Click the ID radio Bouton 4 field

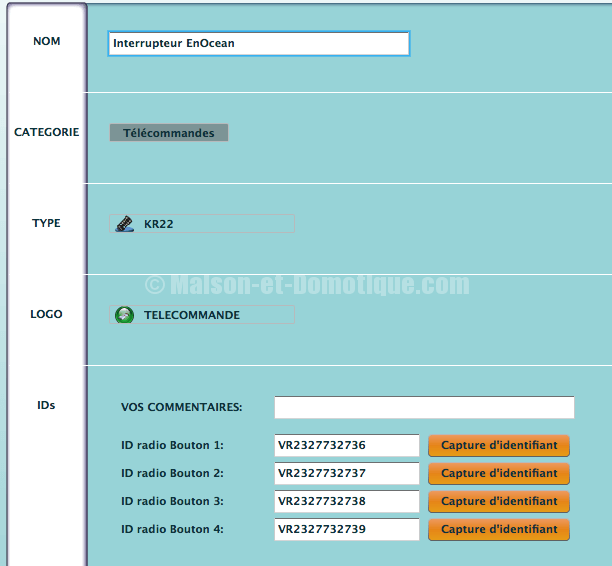point(347,529)
